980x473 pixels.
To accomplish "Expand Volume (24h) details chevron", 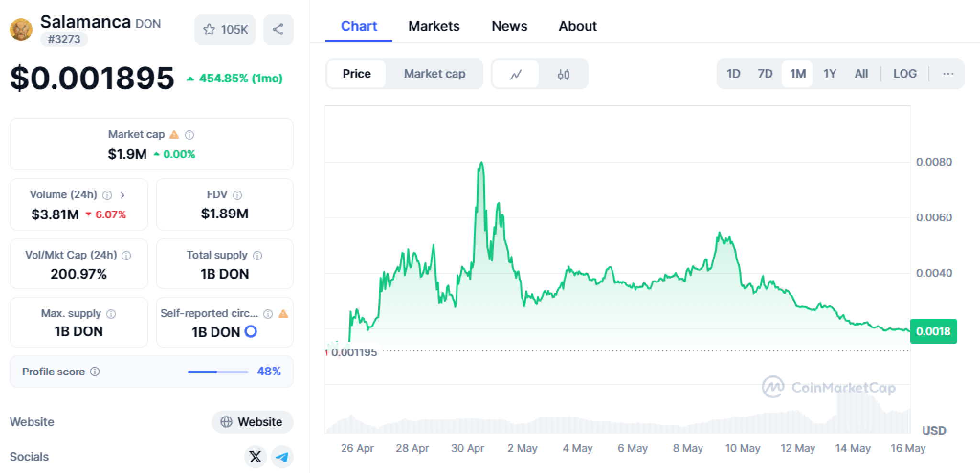I will [122, 195].
